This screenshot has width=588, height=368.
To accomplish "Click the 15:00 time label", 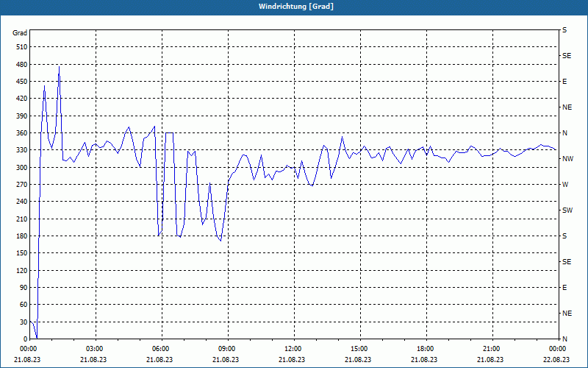I will tap(358, 348).
